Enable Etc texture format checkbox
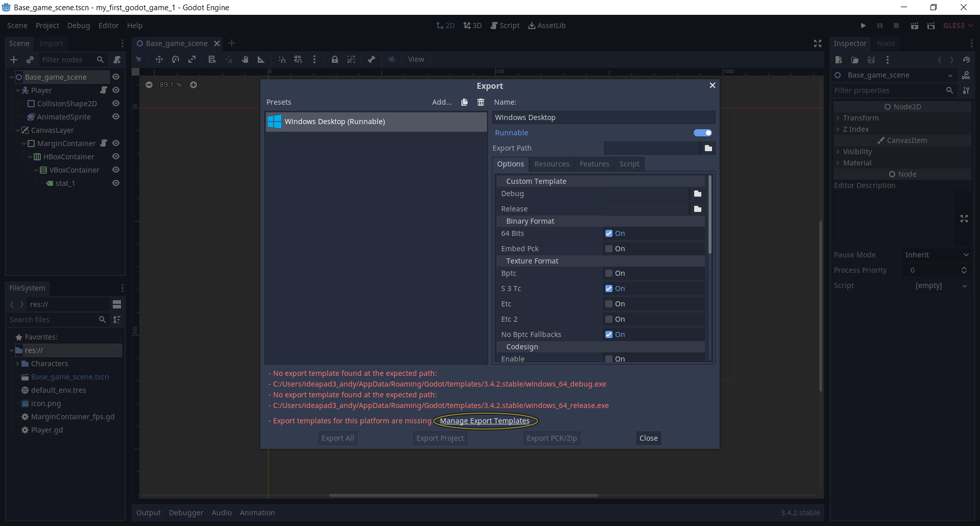 coord(609,304)
